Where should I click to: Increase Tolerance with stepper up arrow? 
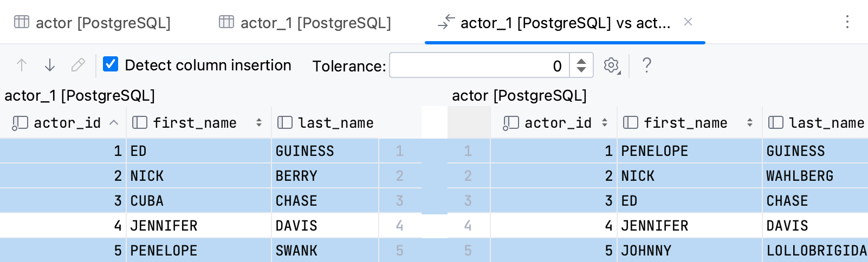click(x=581, y=61)
